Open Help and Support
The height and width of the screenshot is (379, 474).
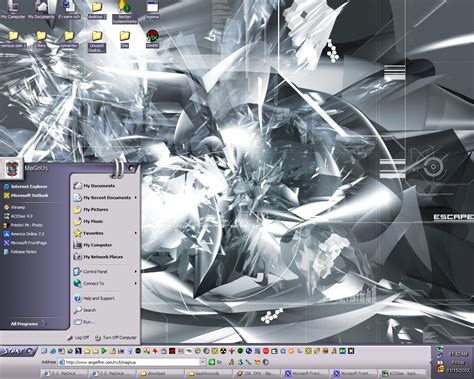(94, 298)
